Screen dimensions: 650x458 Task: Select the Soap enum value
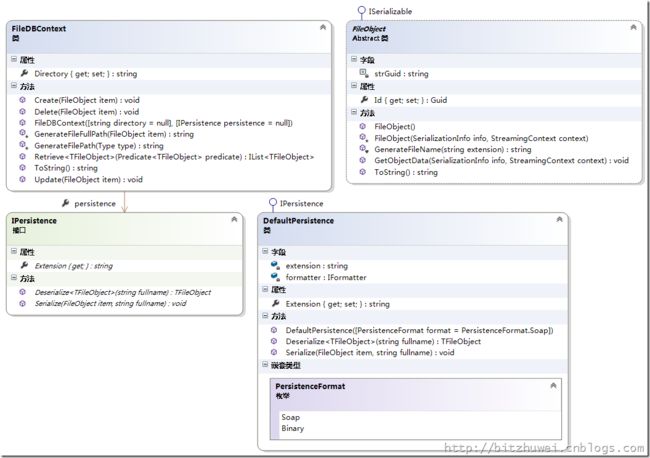(291, 417)
